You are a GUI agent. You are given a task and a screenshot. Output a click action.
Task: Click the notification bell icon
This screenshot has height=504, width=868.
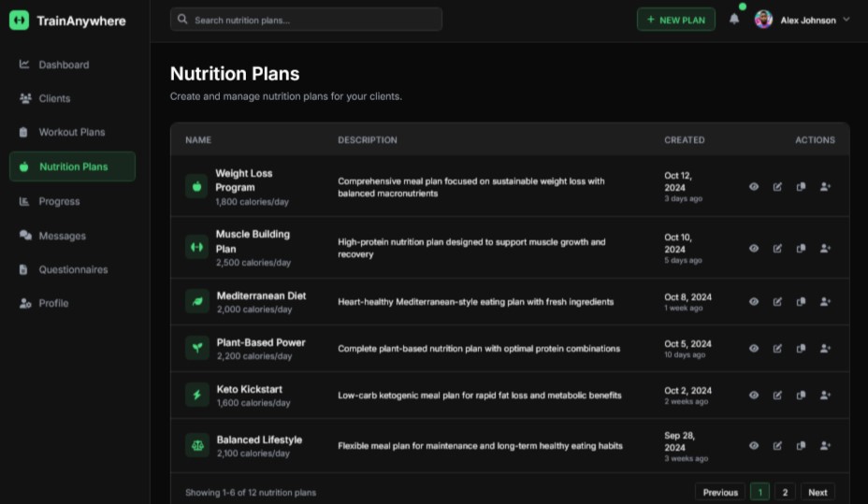[734, 20]
